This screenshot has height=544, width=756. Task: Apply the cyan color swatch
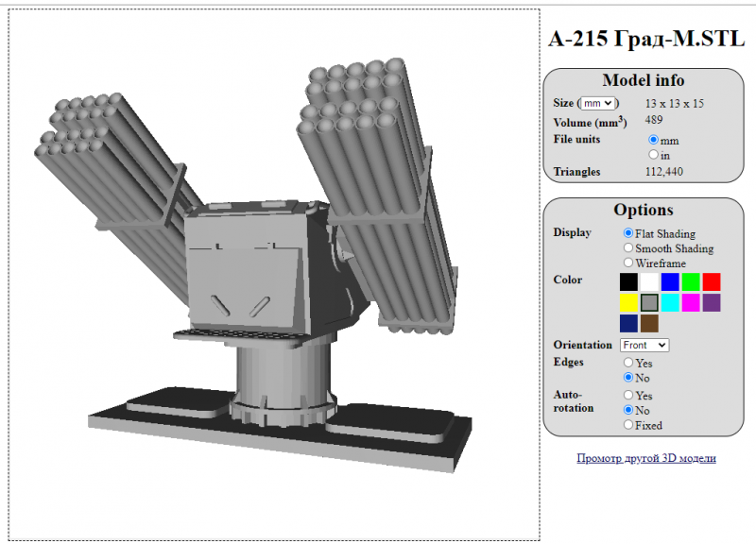pos(670,302)
